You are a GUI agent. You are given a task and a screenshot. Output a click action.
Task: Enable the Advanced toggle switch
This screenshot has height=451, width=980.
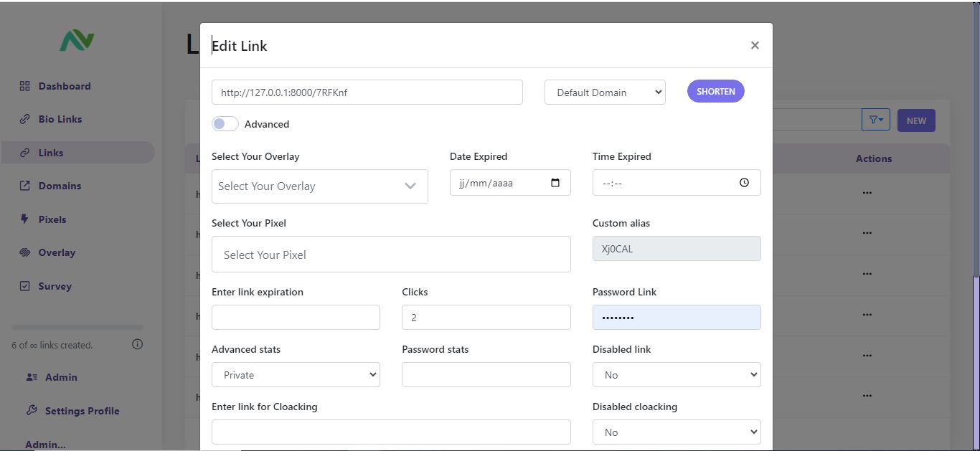tap(225, 124)
